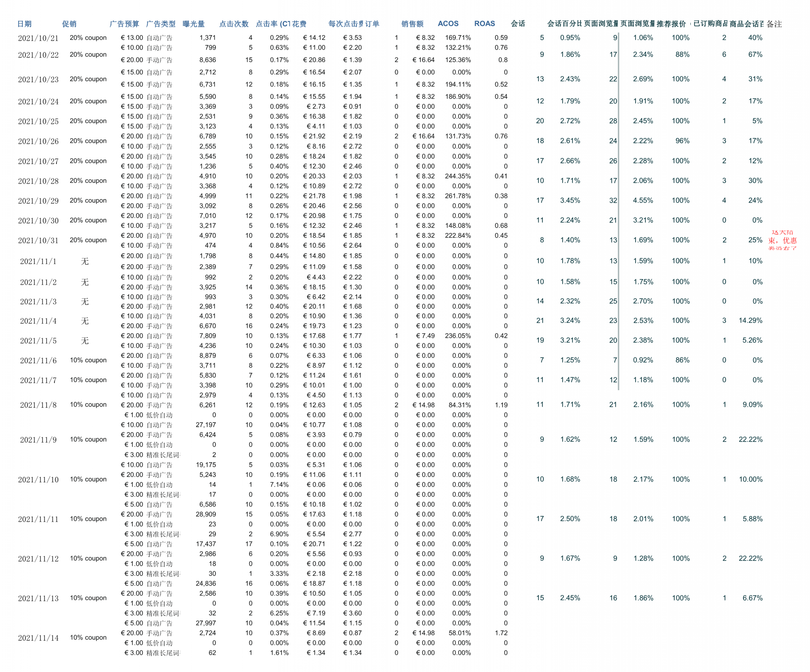Click the ROAS column header
The image size is (810, 672).
(x=484, y=23)
